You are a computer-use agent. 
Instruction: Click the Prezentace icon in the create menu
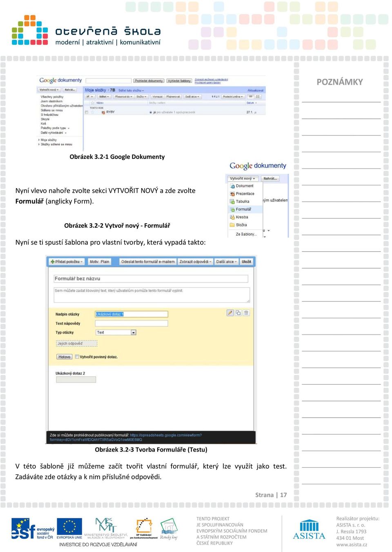[232, 194]
